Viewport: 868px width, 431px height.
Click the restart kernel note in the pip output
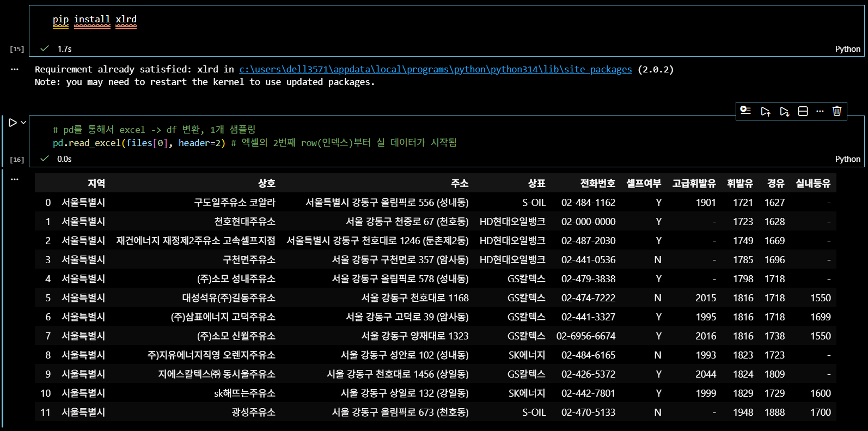pos(205,82)
